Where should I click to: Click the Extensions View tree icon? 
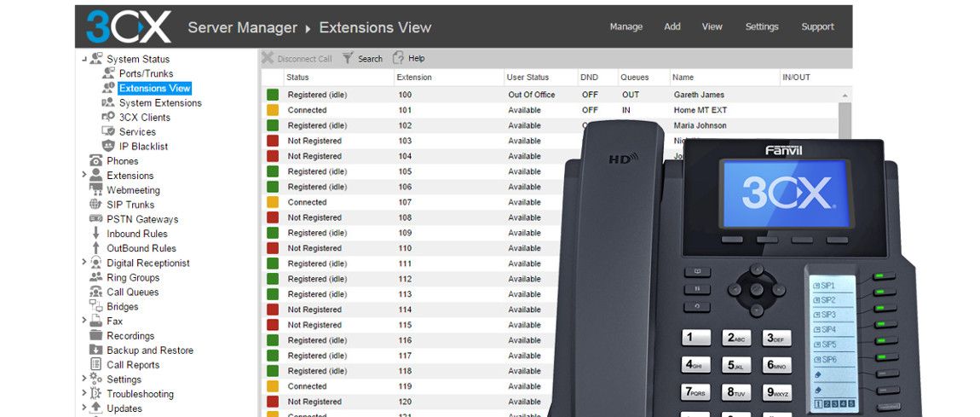[108, 88]
